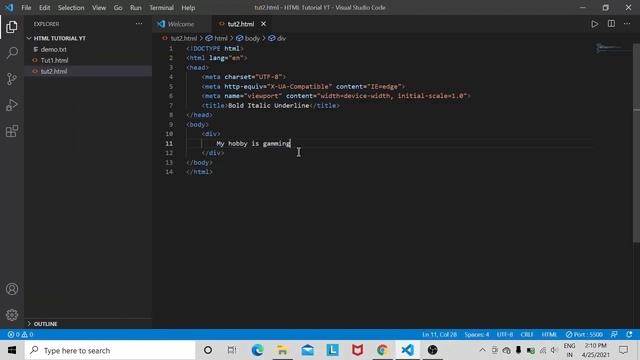Image resolution: width=640 pixels, height=360 pixels.
Task: Change the UTF-8 encoding in status bar
Action: 505,334
